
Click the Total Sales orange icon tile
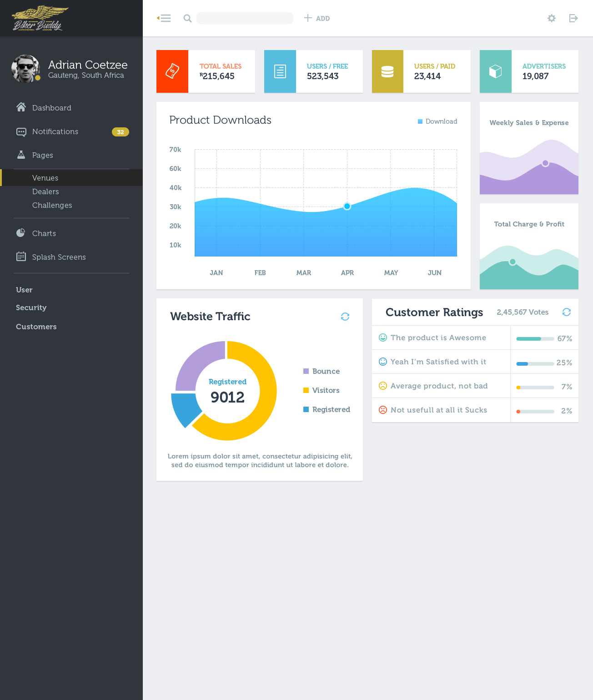172,71
